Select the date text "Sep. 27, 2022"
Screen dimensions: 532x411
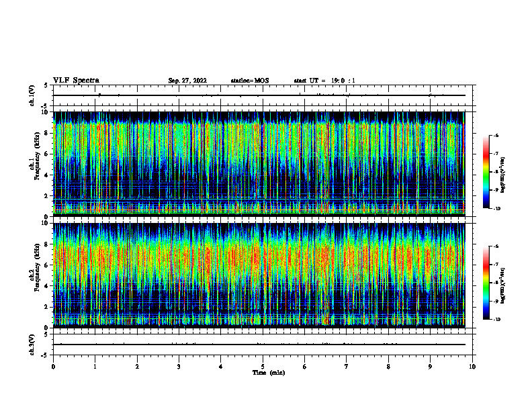187,81
